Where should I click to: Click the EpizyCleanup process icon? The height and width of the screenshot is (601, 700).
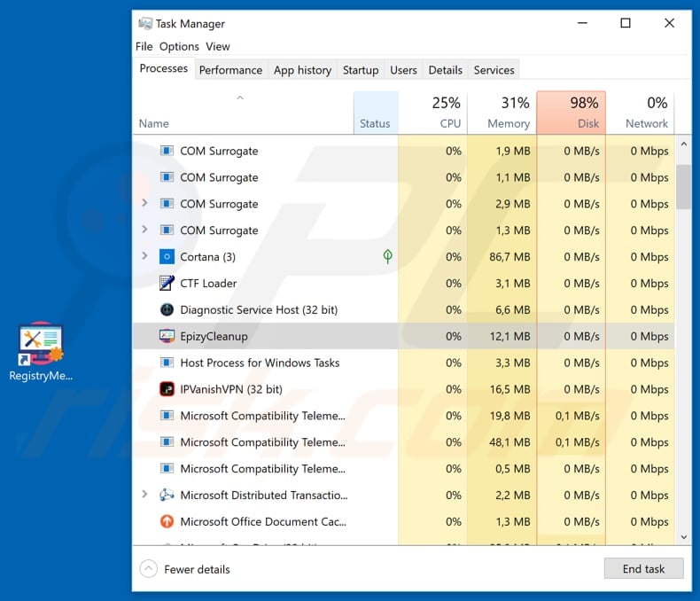(x=167, y=336)
